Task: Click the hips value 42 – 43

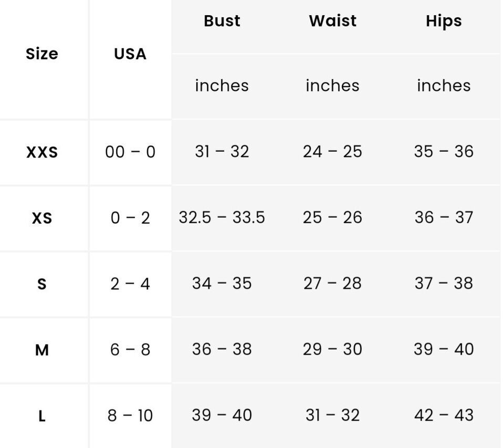Action: tap(444, 415)
